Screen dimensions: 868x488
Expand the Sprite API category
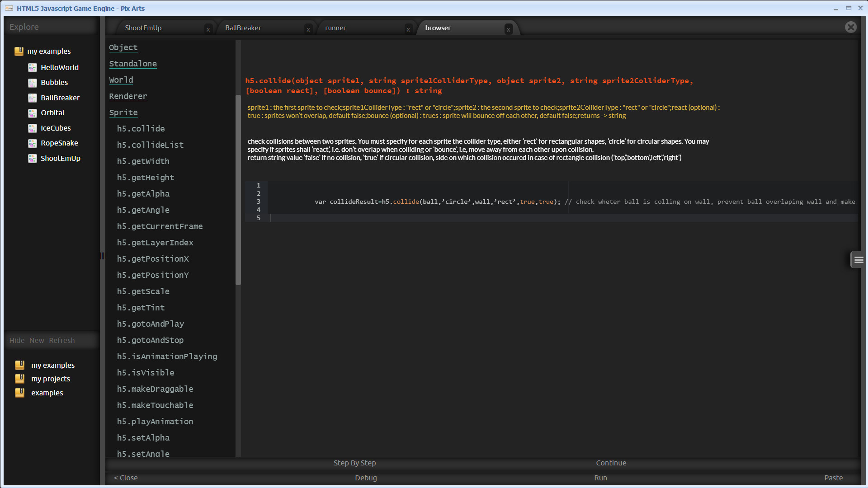click(123, 113)
